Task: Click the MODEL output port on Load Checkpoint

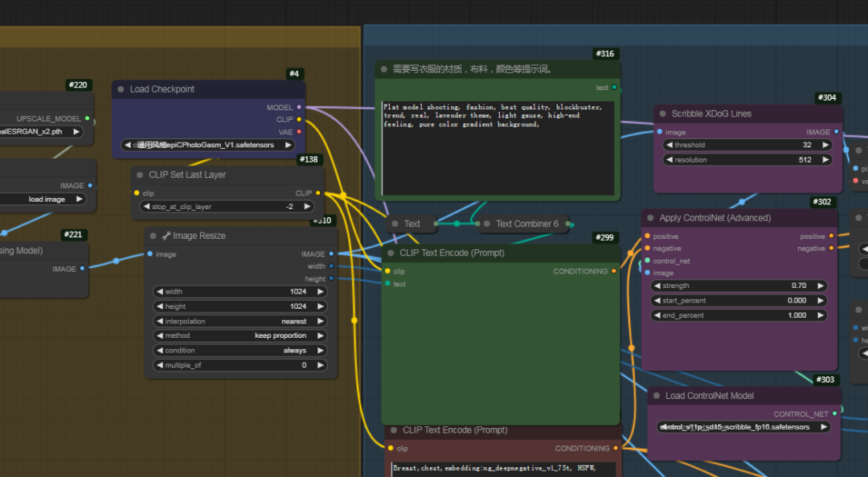Action: tap(299, 107)
